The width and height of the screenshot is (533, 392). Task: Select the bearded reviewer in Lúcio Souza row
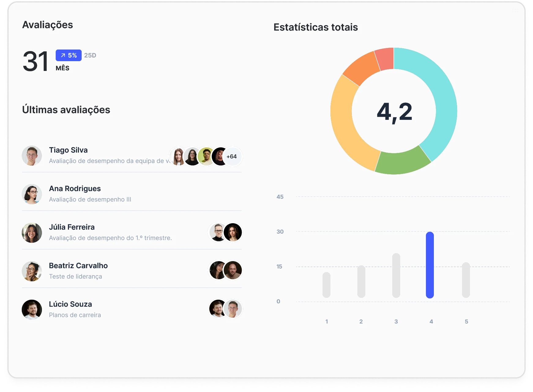[218, 309]
